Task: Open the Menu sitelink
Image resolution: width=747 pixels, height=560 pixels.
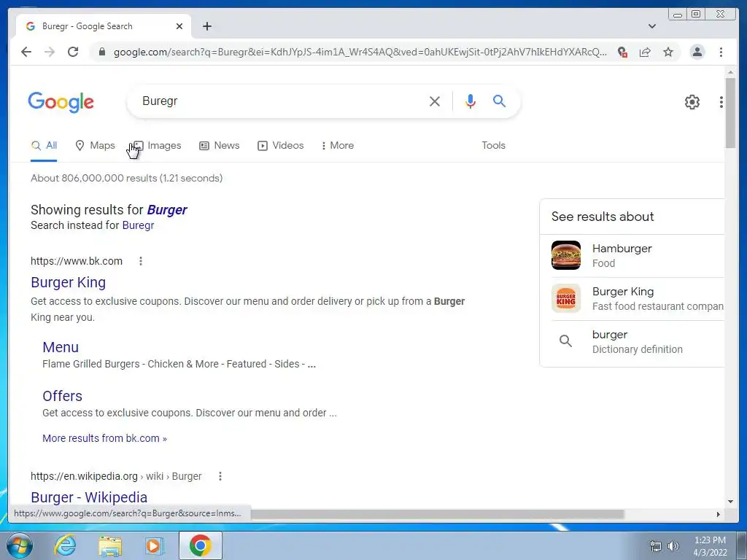Action: point(61,347)
